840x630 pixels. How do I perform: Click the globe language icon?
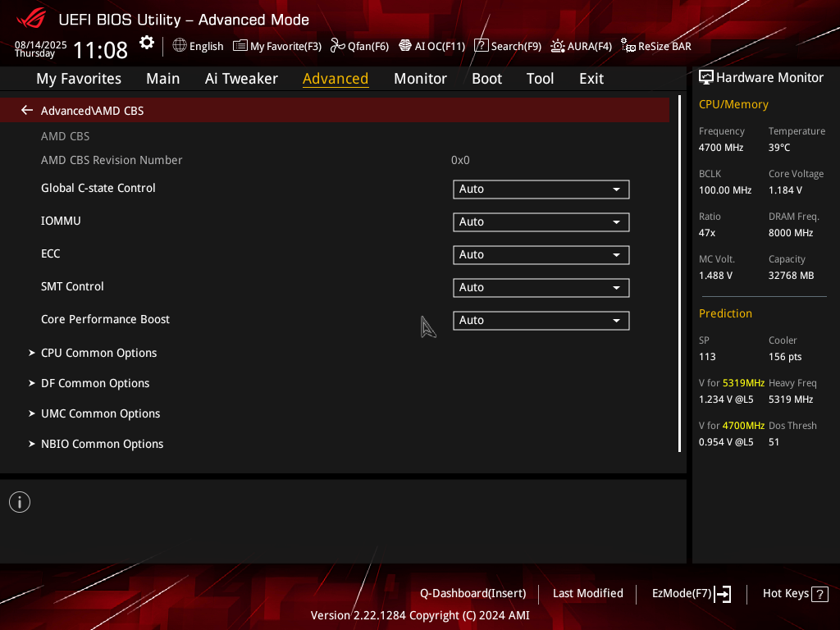tap(180, 46)
